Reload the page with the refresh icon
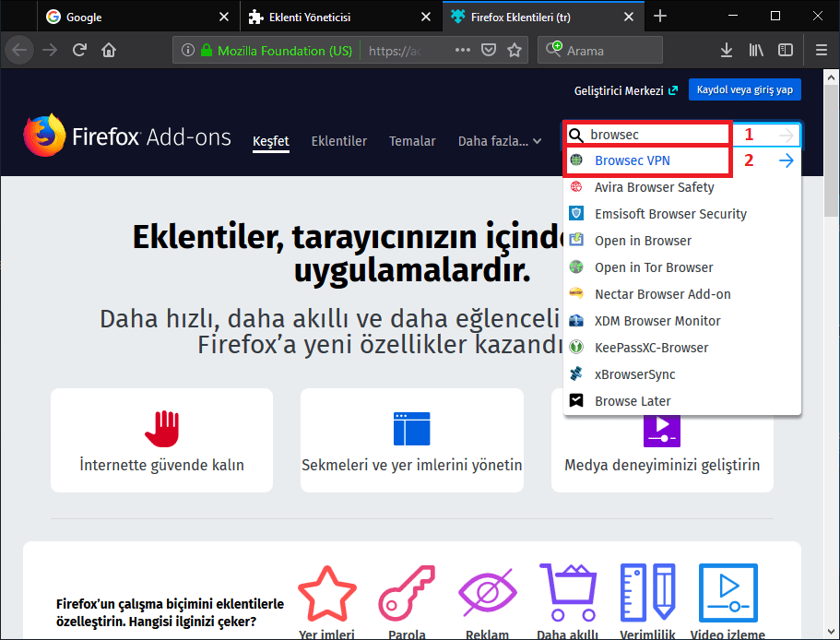The image size is (840, 640). pyautogui.click(x=80, y=50)
